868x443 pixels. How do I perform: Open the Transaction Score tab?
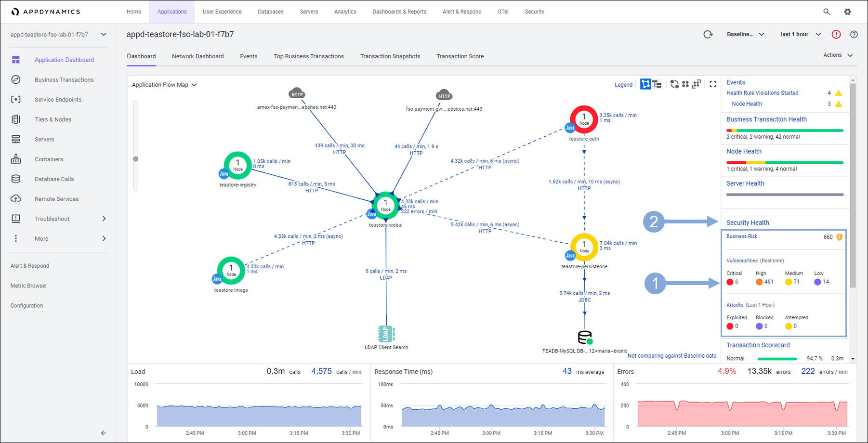click(x=460, y=56)
